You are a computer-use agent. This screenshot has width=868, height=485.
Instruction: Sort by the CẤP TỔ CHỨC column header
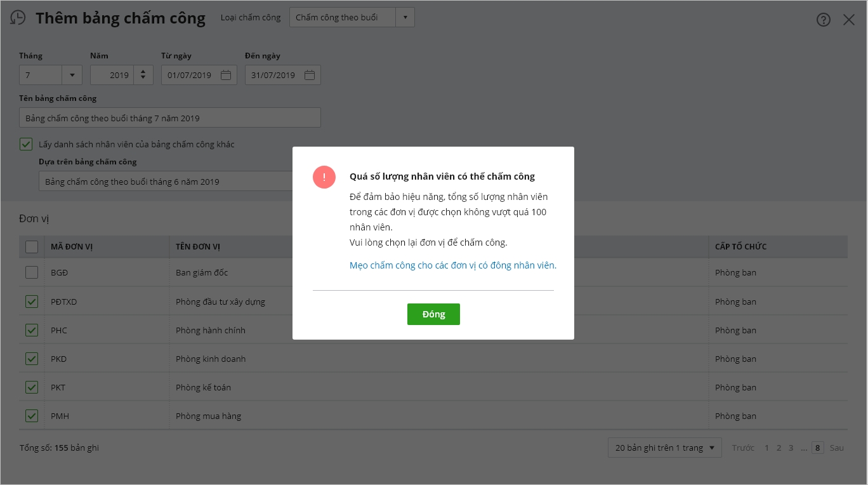(740, 246)
